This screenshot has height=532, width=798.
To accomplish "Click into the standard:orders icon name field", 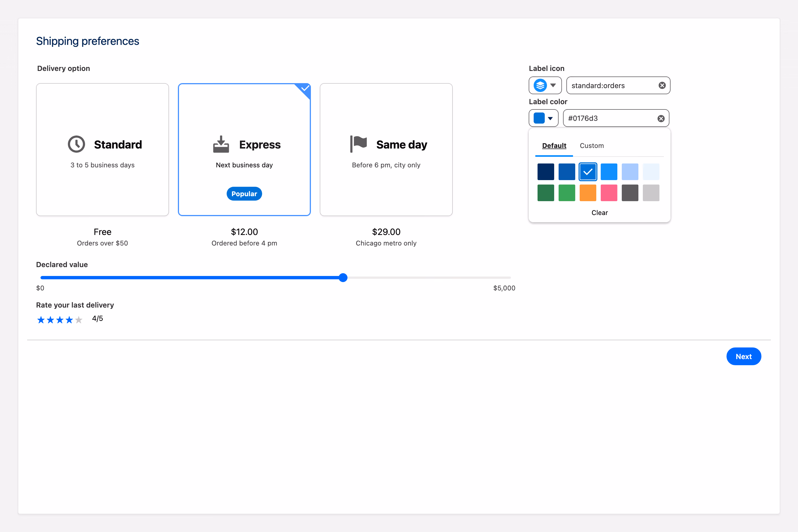I will tap(618, 86).
